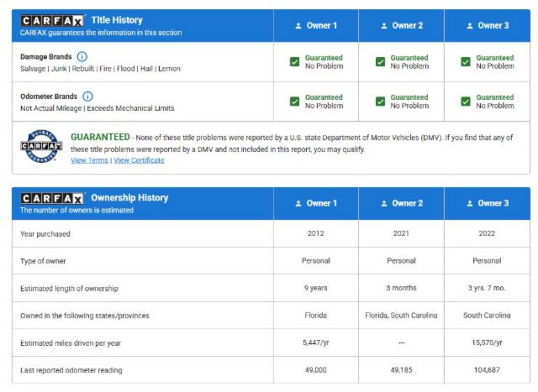Viewport: 538px width, 392px height.
Task: Click 'Personal' owner type for Owner 1
Action: tap(316, 261)
